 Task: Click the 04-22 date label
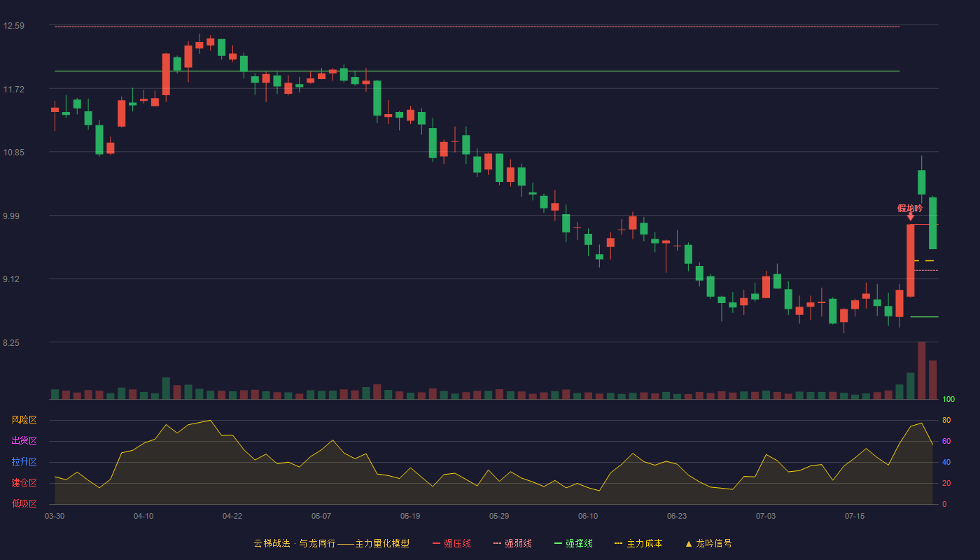[x=232, y=516]
